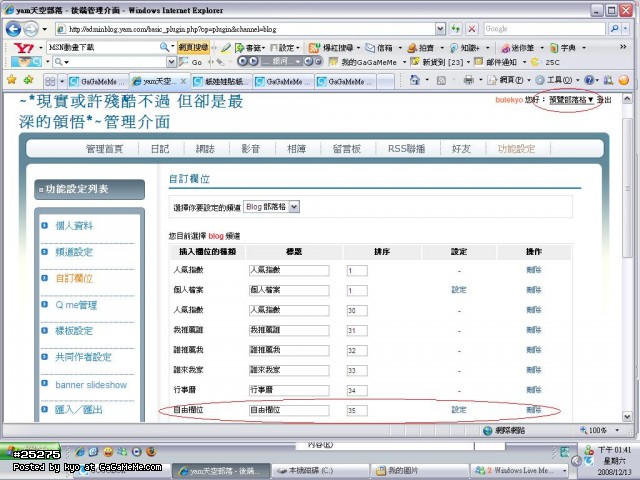The image size is (640, 480).
Task: Click the delete link in 自由欄位 row
Action: [533, 409]
